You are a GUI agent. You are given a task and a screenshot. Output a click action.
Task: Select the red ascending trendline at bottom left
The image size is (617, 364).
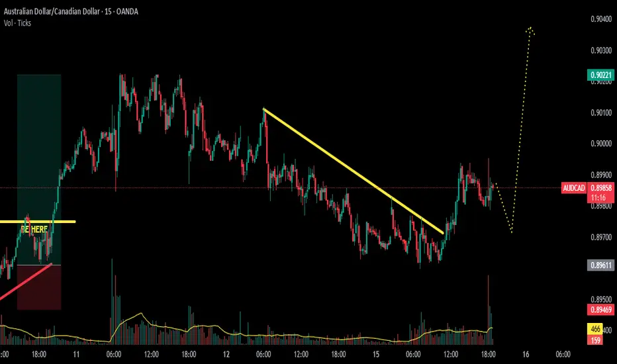[x=26, y=281]
